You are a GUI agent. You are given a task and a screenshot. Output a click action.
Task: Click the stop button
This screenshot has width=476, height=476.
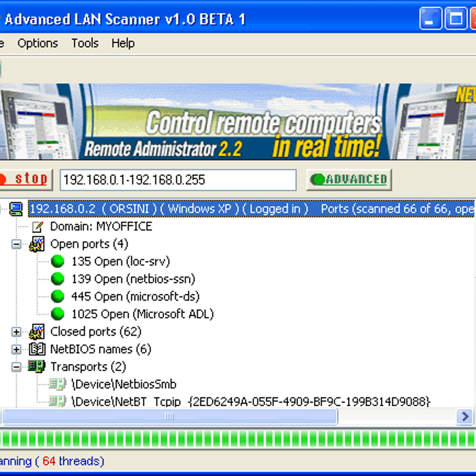(26, 179)
